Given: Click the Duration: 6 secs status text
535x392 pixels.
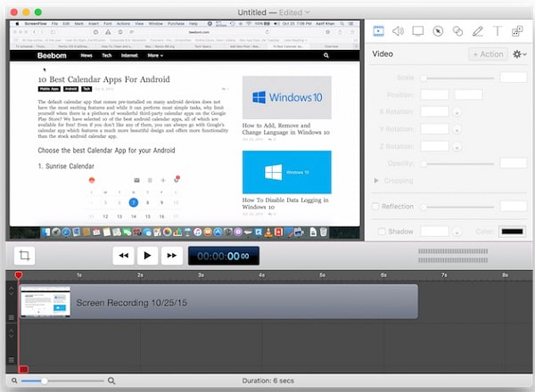Looking at the screenshot, I should pos(267,380).
